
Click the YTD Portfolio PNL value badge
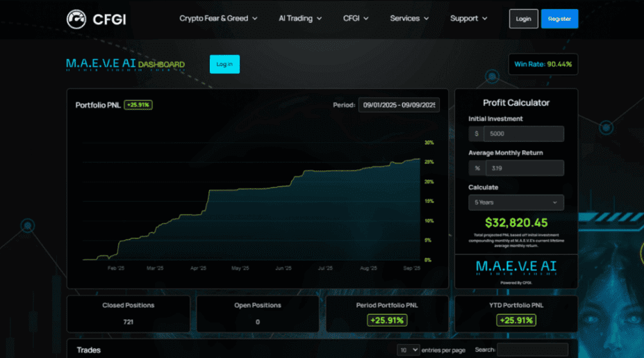click(515, 320)
